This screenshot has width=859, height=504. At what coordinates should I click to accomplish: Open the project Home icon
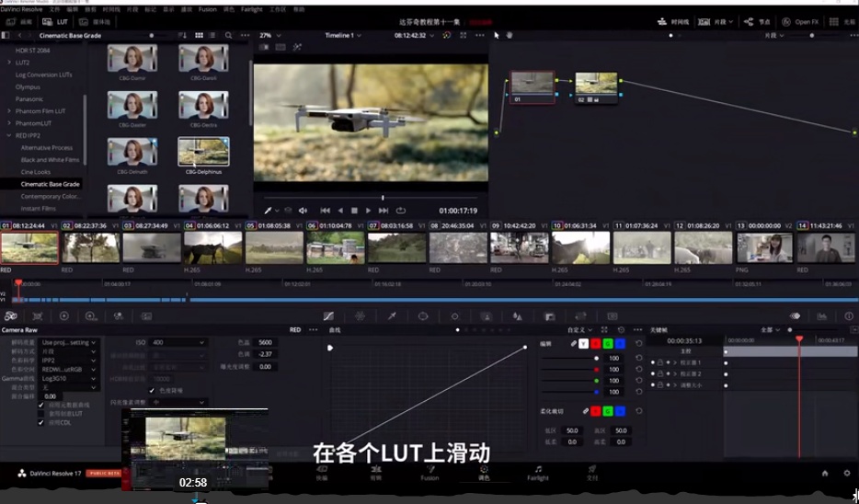825,474
